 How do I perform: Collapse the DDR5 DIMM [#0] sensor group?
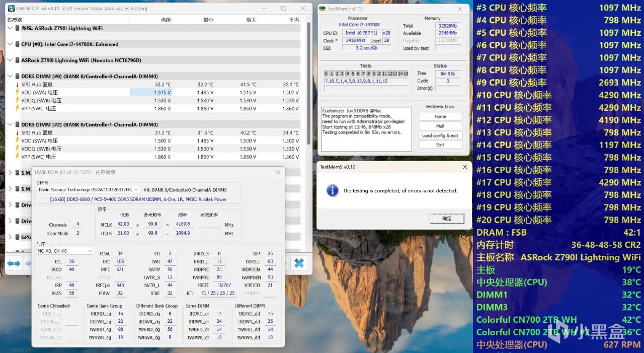(x=11, y=77)
